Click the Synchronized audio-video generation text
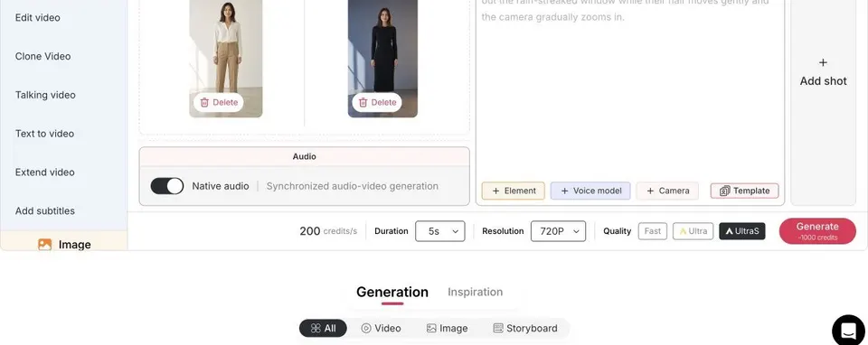The width and height of the screenshot is (868, 345). [352, 186]
